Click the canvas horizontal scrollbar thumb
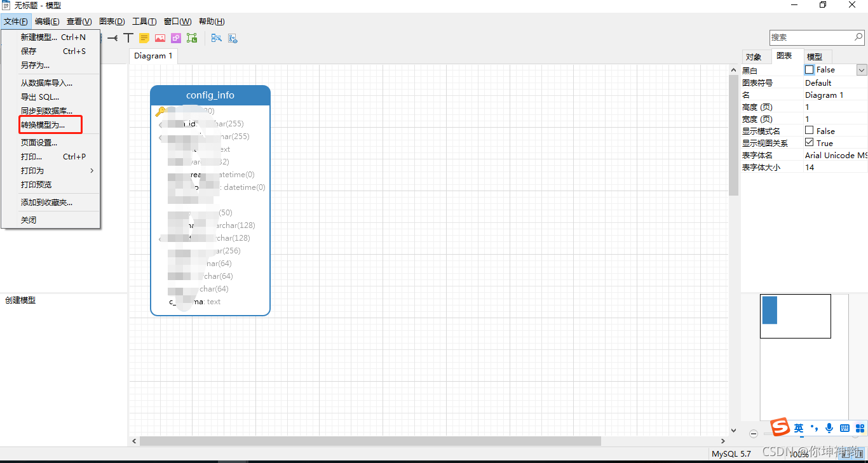 (370, 441)
